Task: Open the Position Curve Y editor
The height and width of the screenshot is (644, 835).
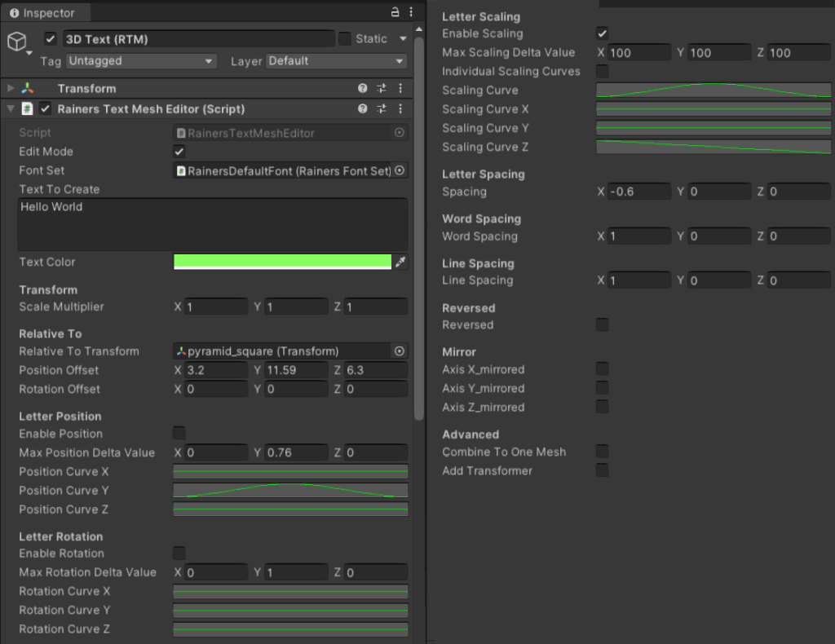Action: tap(291, 490)
